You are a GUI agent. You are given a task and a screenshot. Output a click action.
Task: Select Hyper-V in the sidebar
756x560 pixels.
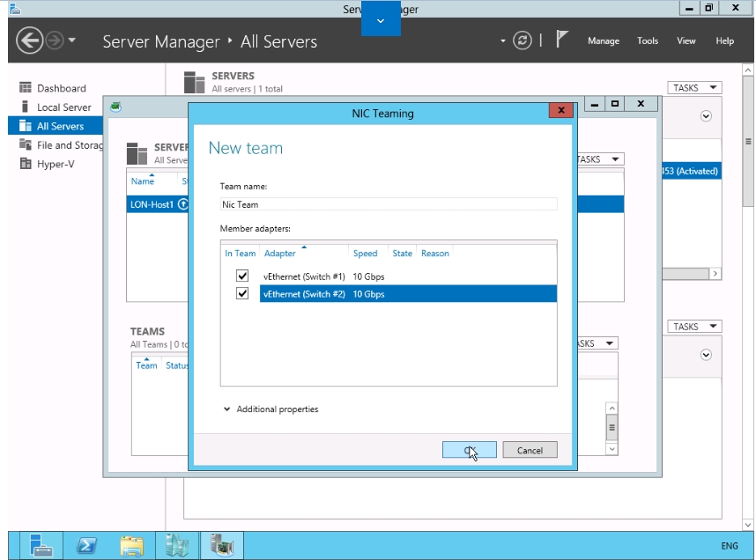click(x=55, y=164)
